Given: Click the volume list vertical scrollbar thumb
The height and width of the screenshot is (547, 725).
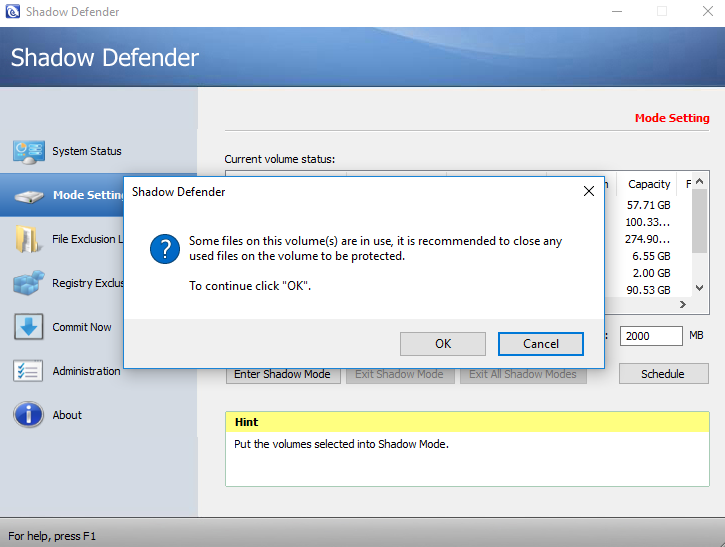Looking at the screenshot, I should click(x=700, y=221).
